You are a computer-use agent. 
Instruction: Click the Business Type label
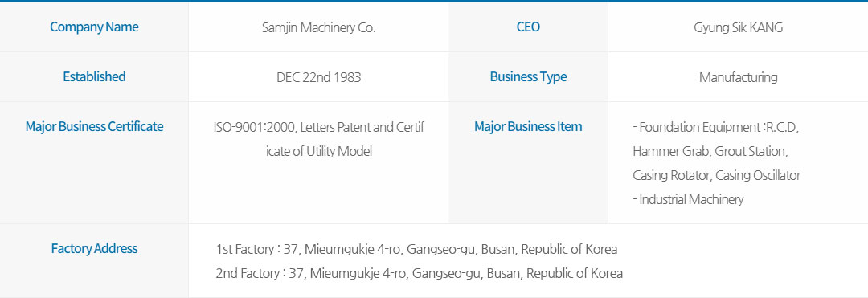coord(528,77)
